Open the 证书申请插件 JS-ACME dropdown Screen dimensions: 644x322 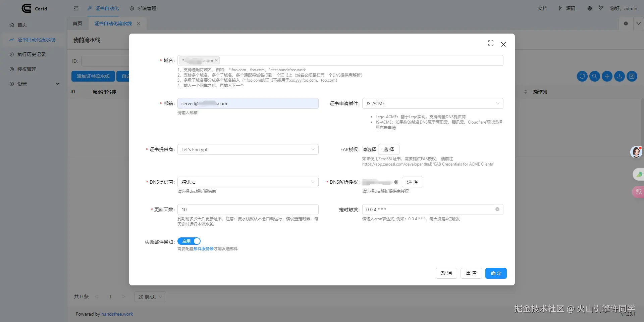click(433, 103)
